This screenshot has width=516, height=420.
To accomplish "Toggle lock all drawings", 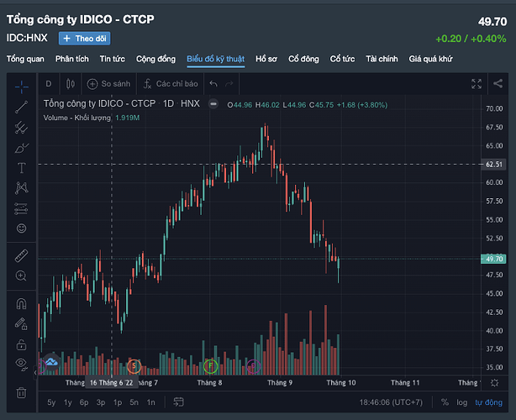I will (x=21, y=344).
